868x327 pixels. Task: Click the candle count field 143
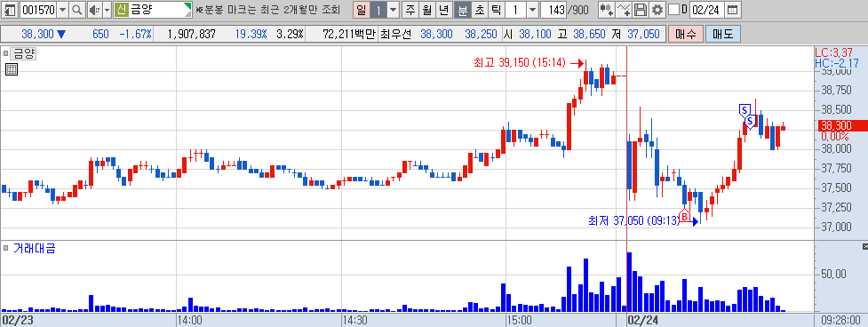554,10
